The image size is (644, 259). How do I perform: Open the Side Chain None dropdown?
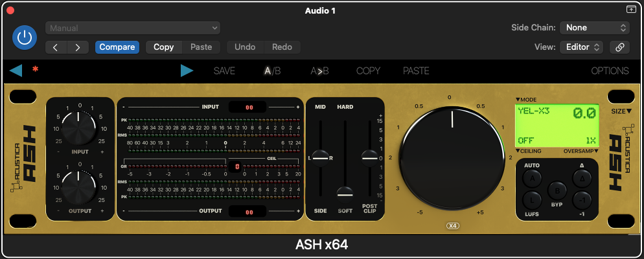click(595, 28)
